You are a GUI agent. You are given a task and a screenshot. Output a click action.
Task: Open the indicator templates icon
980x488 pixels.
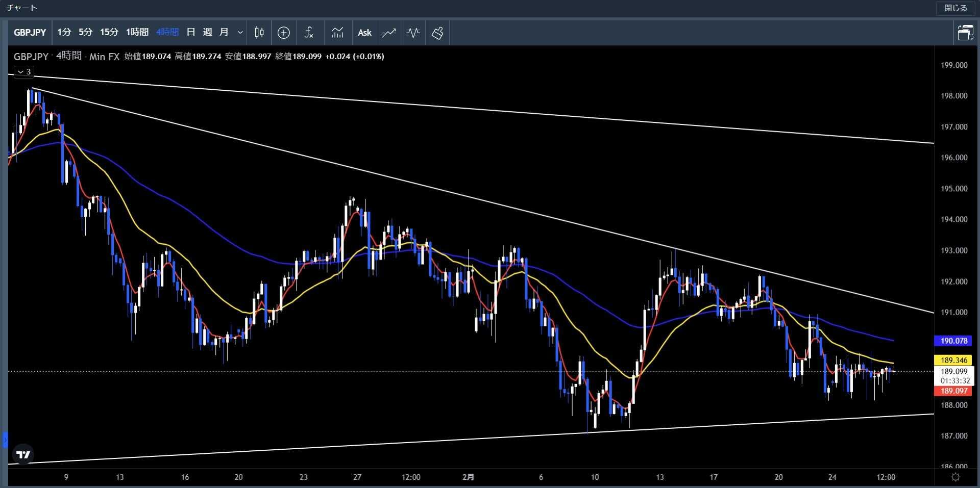[337, 33]
